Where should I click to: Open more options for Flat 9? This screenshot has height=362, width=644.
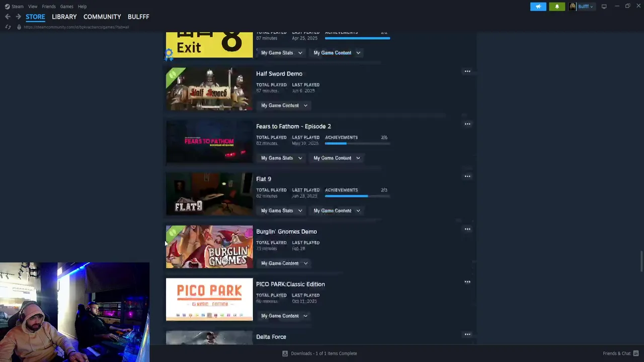point(467,176)
